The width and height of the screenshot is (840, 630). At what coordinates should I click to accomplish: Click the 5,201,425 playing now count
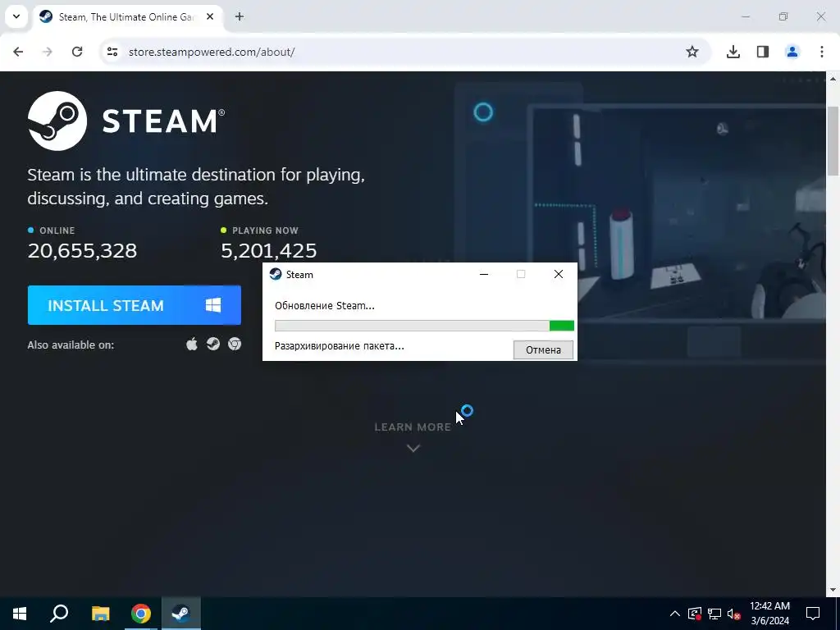tap(269, 251)
